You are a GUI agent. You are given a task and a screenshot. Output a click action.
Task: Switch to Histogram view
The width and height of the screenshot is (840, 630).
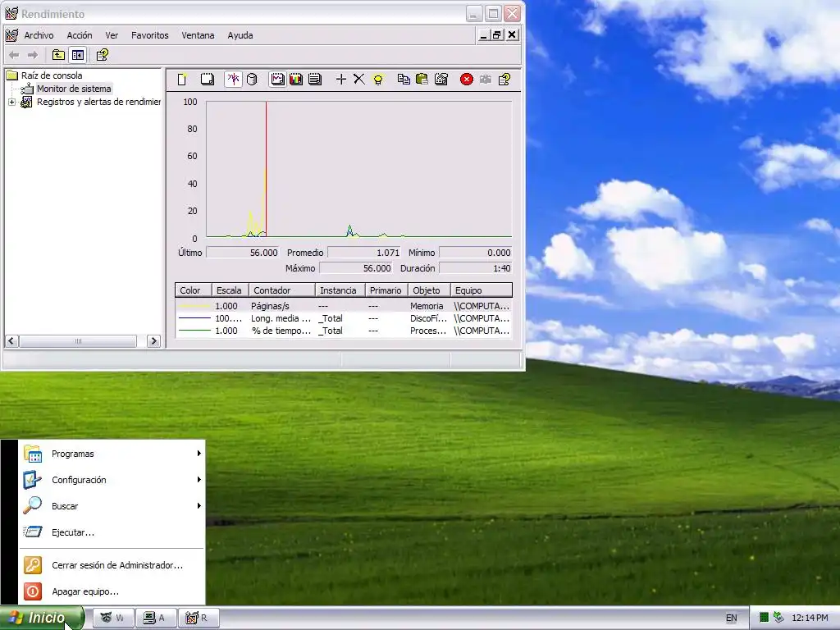pyautogui.click(x=296, y=80)
